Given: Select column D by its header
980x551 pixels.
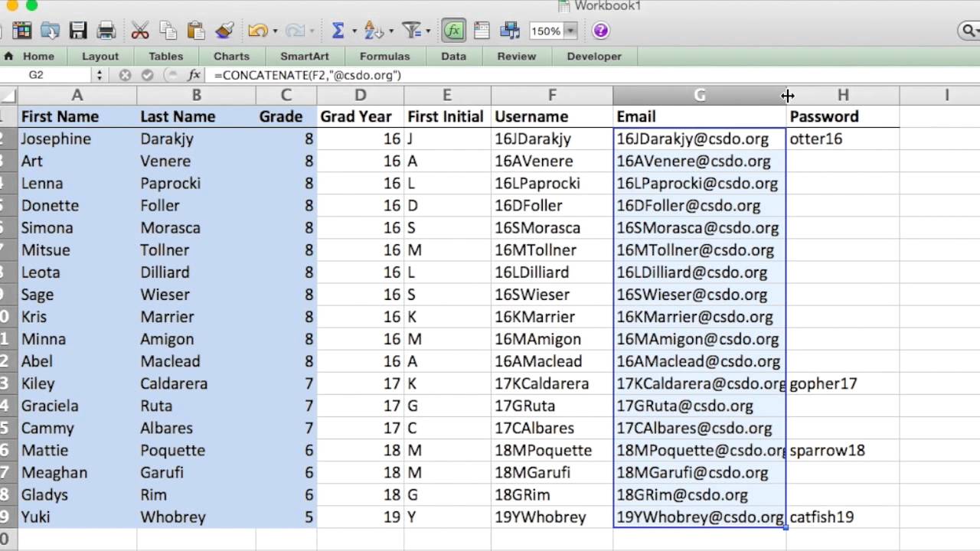Looking at the screenshot, I should 361,96.
